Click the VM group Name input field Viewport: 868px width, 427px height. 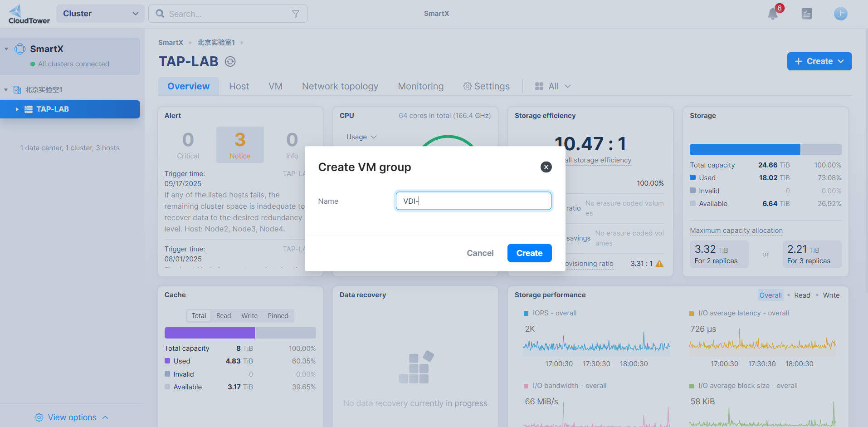click(x=473, y=201)
